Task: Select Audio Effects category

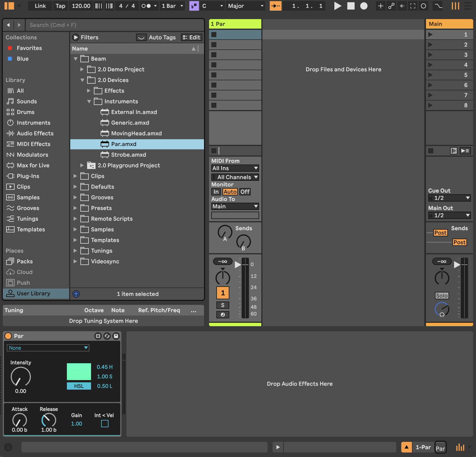Action: (35, 133)
